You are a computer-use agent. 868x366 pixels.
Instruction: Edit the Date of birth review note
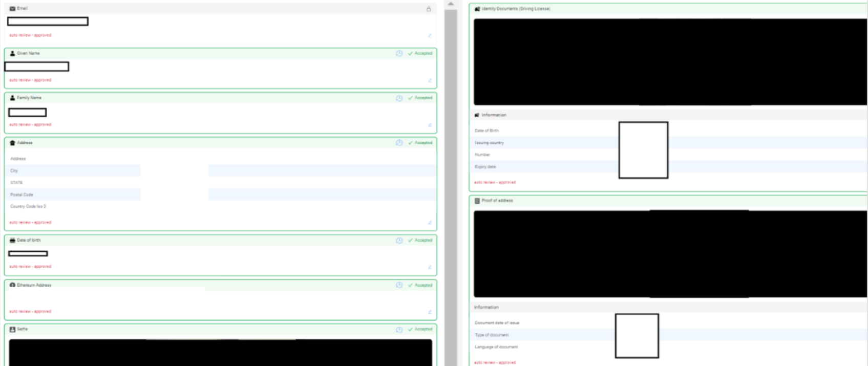430,267
